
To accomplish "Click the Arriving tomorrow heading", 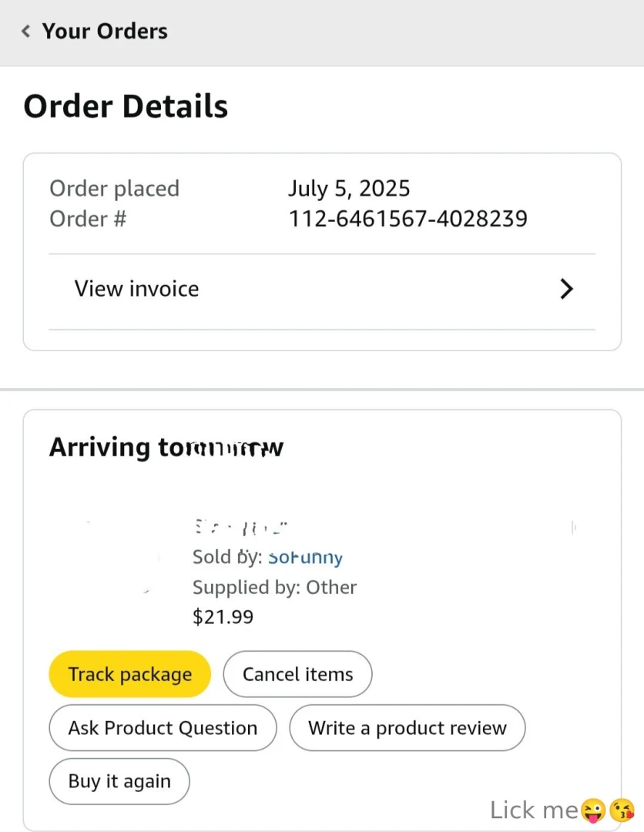I will click(167, 447).
